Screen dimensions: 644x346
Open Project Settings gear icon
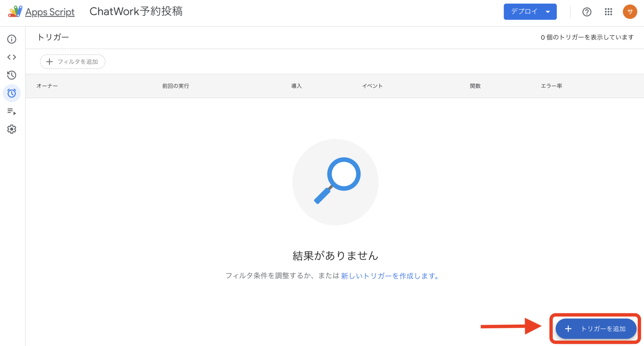click(x=12, y=129)
